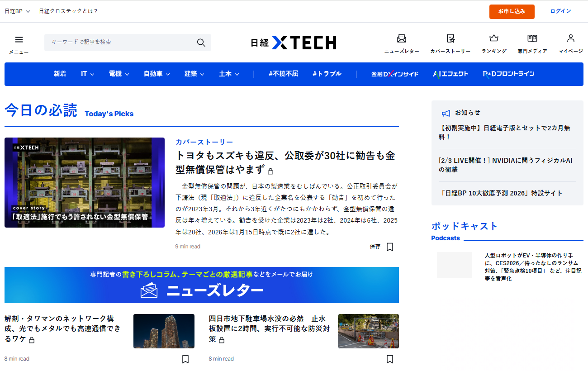This screenshot has height=371, width=588.
Task: Select the #トラブル navigation item
Action: click(327, 74)
